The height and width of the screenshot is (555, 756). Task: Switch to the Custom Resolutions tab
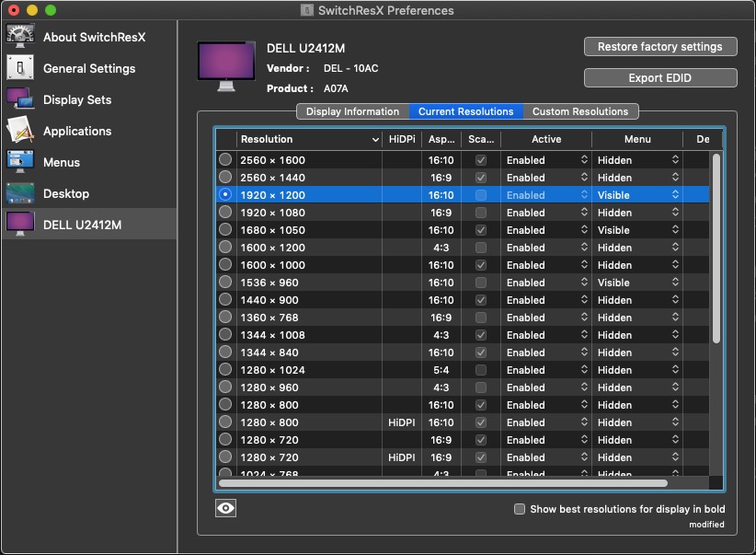coord(580,111)
